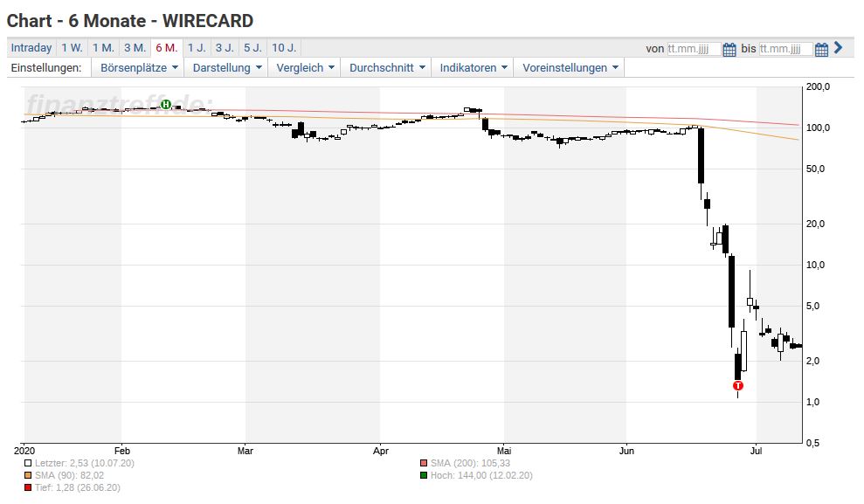
Task: Click the white Letzter legend swatch
Action: pos(28,463)
